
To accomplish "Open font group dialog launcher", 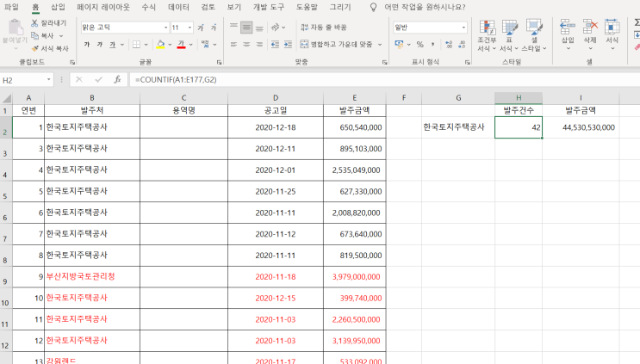I will pos(219,62).
